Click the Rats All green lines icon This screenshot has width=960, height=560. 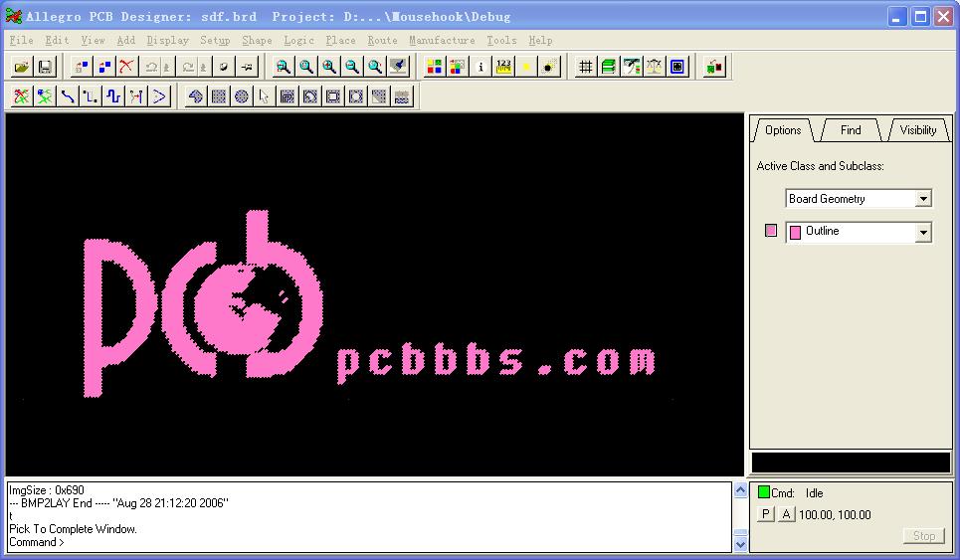coord(45,96)
